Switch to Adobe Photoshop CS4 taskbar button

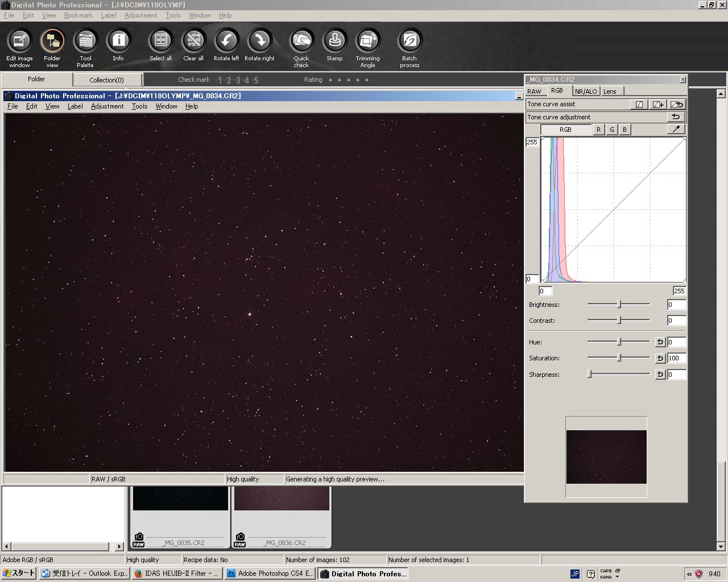point(270,573)
